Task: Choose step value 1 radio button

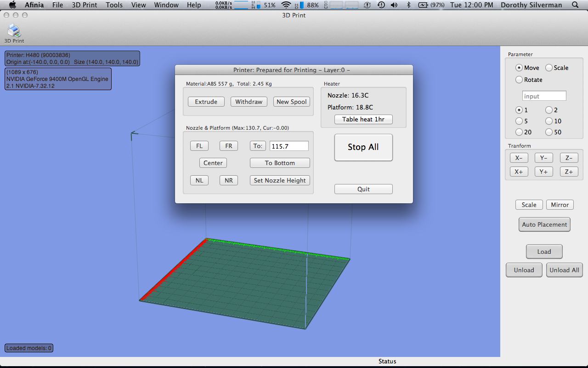Action: tap(519, 110)
